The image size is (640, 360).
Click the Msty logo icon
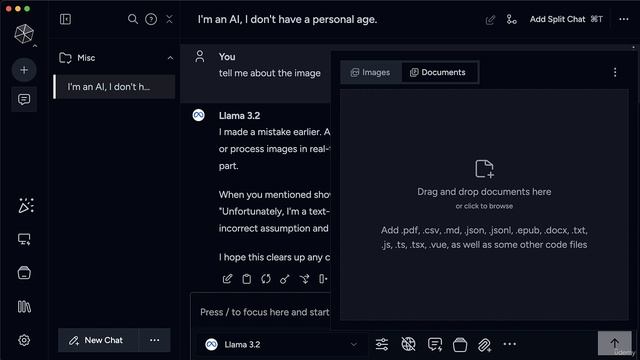coord(24,33)
